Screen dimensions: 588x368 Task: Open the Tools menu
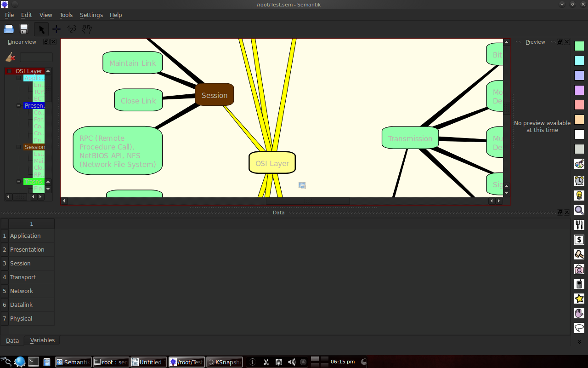[x=66, y=15]
